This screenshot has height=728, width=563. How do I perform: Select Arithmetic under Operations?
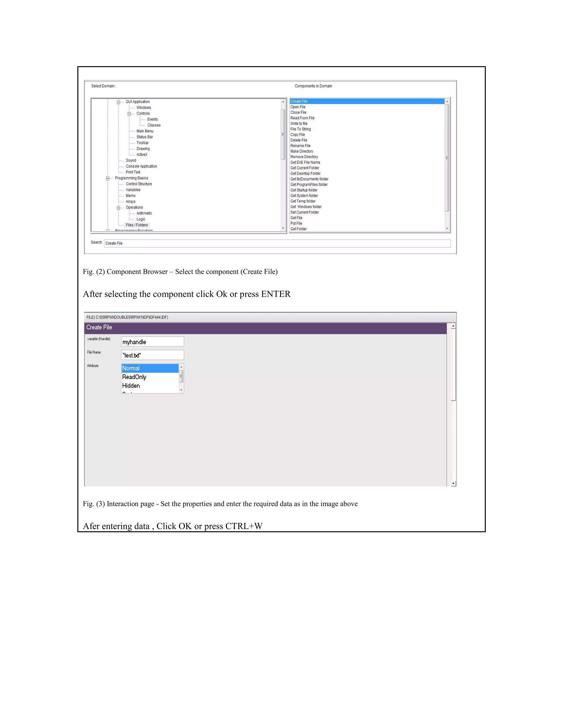pos(144,213)
